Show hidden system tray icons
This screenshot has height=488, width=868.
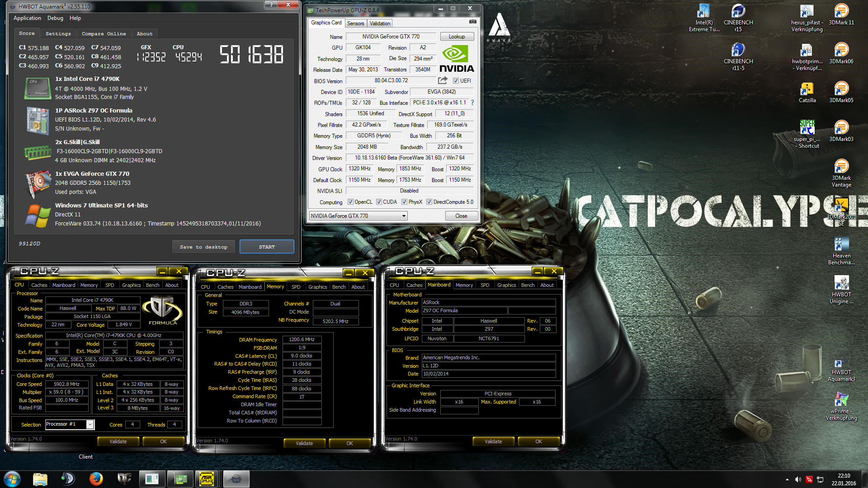click(787, 479)
